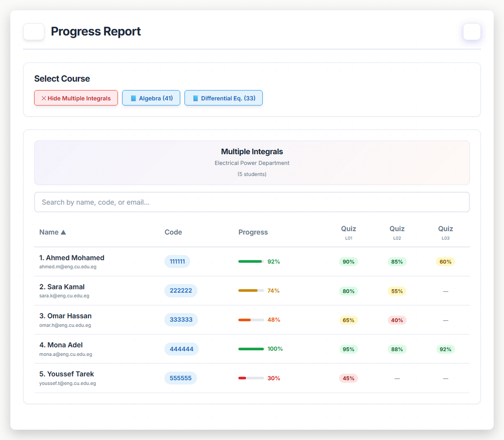The image size is (504, 440).
Task: Click email ahmed.m@eng.cu.edu.eg
Action: pos(68,267)
